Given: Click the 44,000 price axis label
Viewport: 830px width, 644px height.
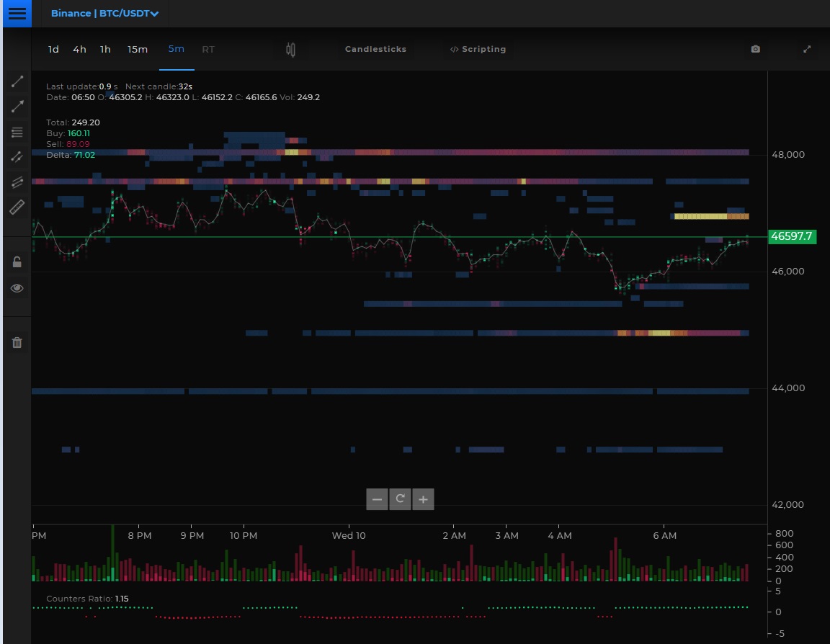Looking at the screenshot, I should tap(788, 388).
